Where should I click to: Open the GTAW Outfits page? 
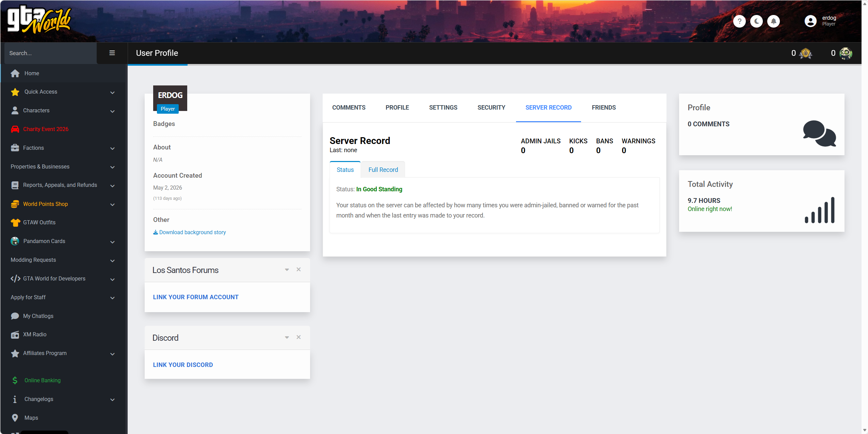coord(39,222)
